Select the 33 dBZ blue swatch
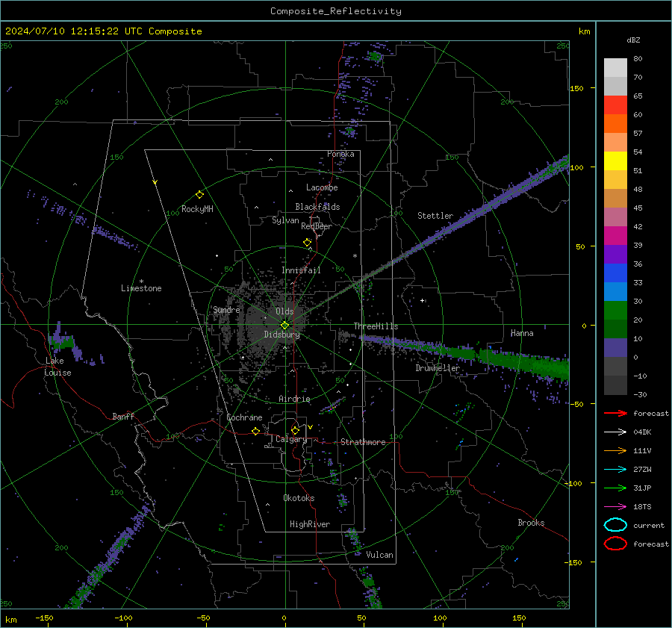The width and height of the screenshot is (672, 628). [x=615, y=291]
